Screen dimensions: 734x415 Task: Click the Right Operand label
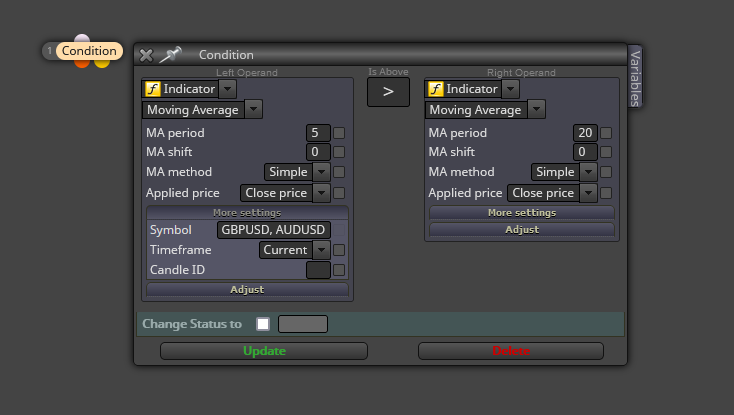(x=521, y=73)
